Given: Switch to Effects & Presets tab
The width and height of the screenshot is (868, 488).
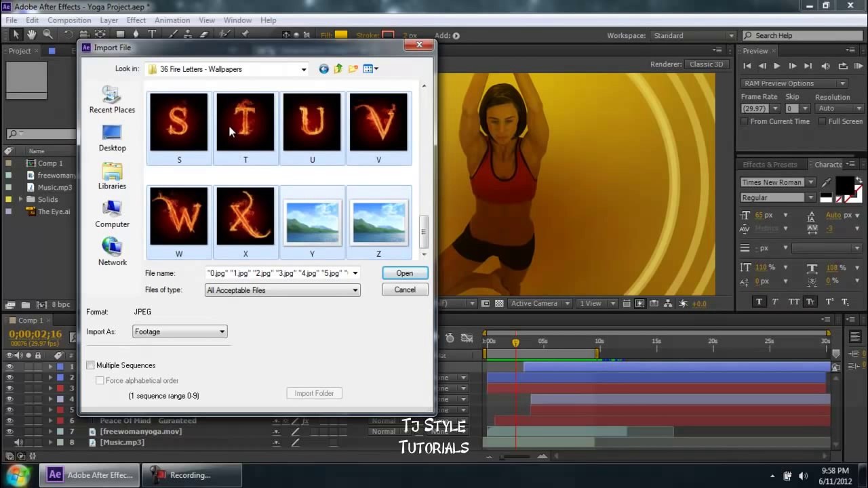Looking at the screenshot, I should pyautogui.click(x=770, y=165).
